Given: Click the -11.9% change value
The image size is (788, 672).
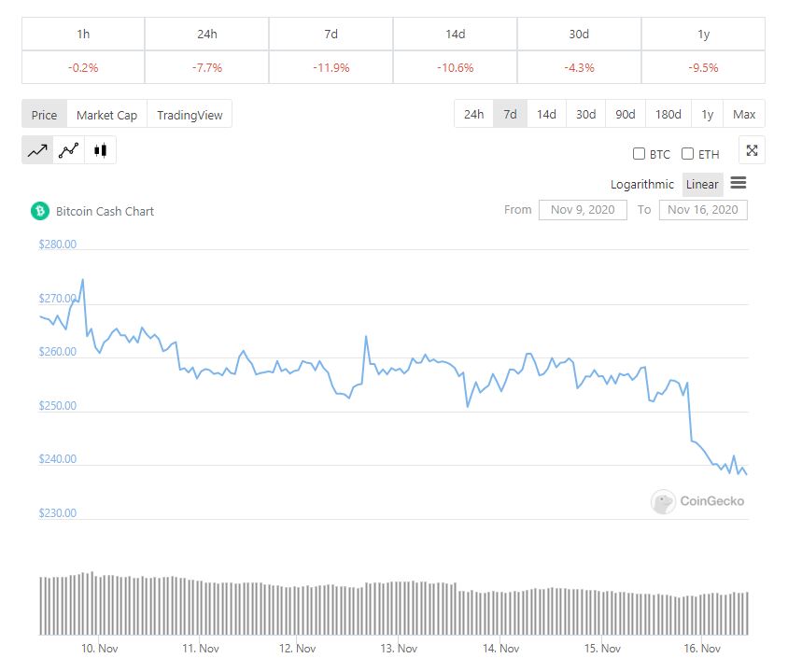Looking at the screenshot, I should (331, 67).
